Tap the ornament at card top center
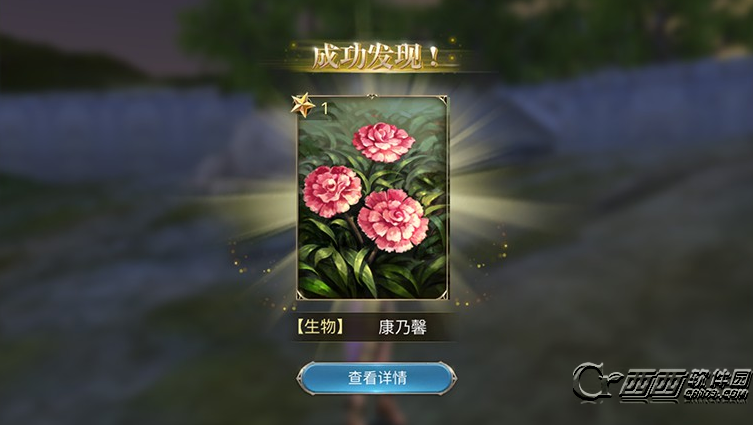The width and height of the screenshot is (753, 425). 373,97
